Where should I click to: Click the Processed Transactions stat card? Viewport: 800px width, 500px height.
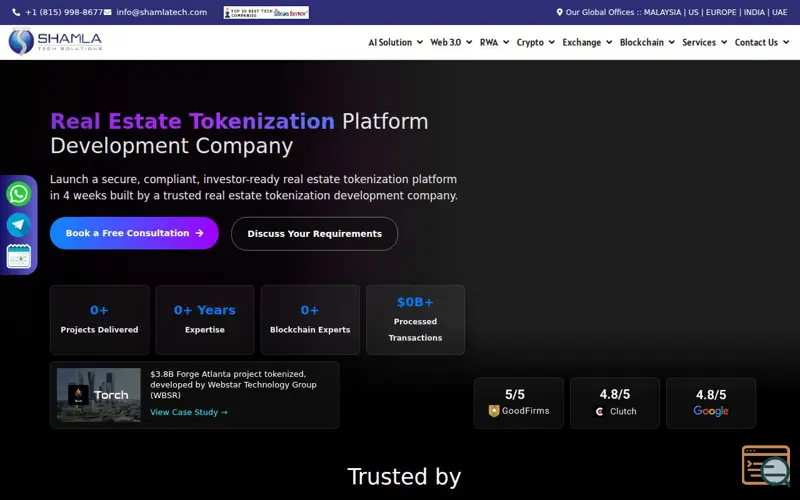[415, 320]
